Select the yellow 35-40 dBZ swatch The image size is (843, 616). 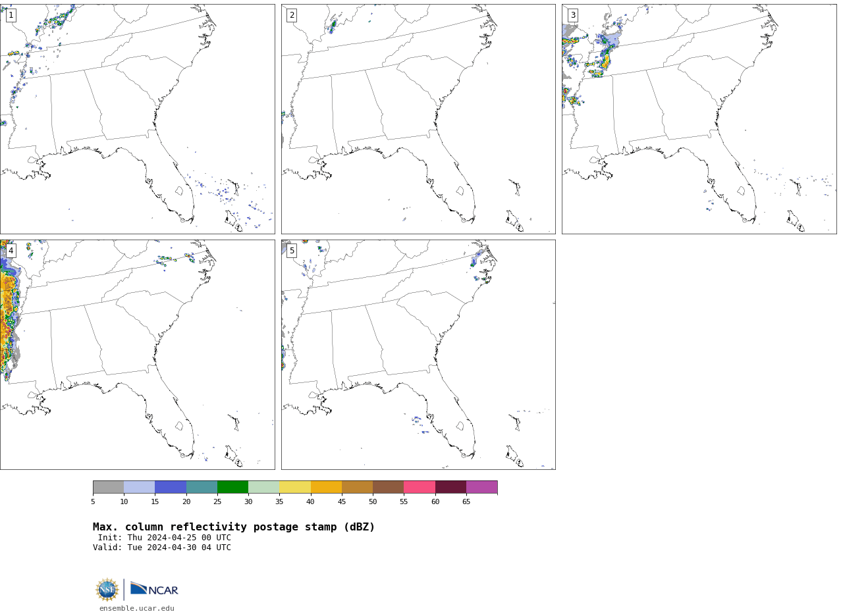point(295,487)
